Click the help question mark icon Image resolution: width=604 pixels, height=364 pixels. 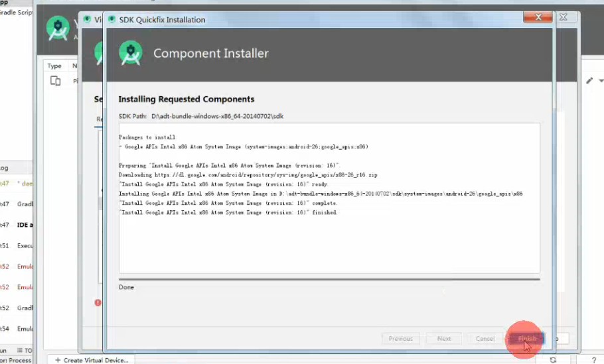593,360
